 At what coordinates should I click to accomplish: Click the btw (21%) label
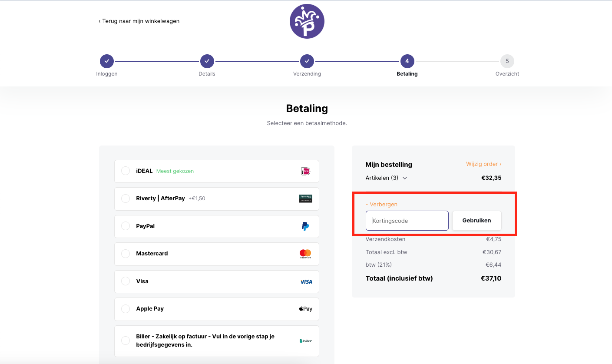379,265
